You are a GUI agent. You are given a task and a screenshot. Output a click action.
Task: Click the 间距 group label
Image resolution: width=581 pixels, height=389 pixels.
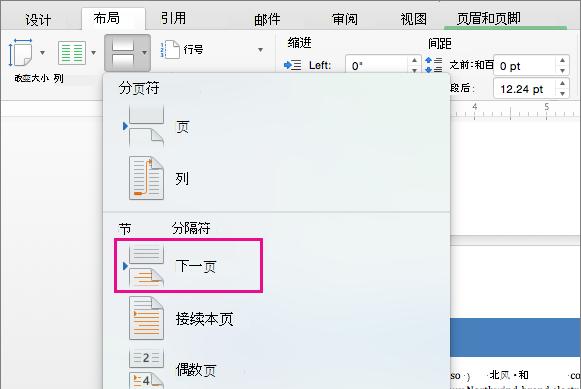pyautogui.click(x=440, y=43)
